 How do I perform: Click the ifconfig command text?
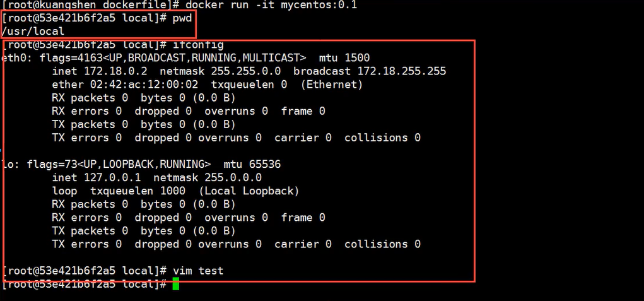click(197, 45)
